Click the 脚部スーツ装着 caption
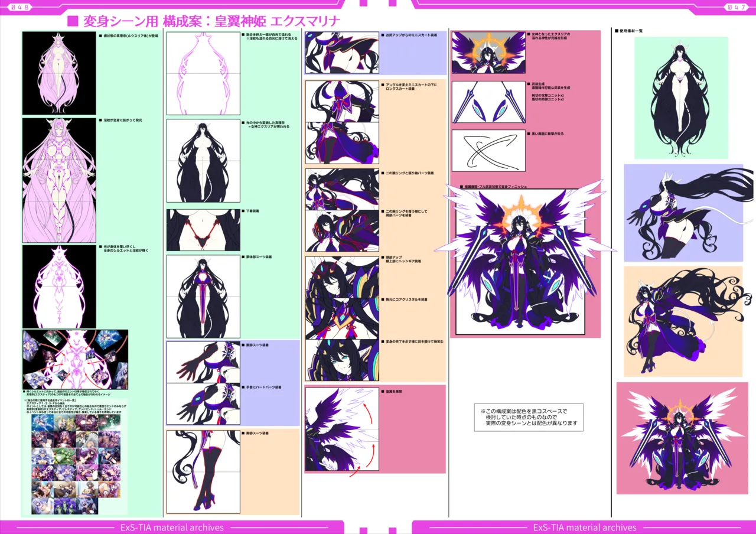This screenshot has height=534, width=756. [x=256, y=433]
